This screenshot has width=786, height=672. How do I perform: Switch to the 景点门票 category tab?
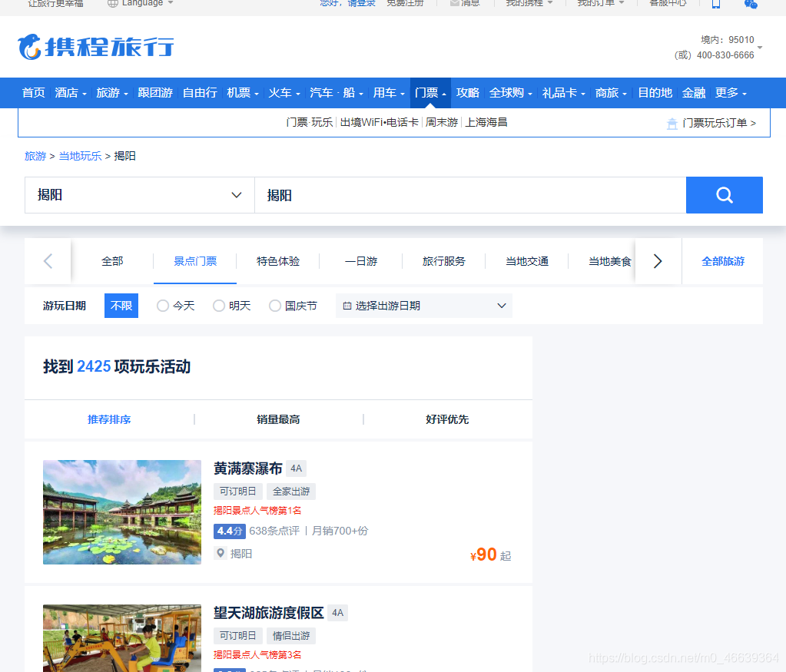(195, 261)
